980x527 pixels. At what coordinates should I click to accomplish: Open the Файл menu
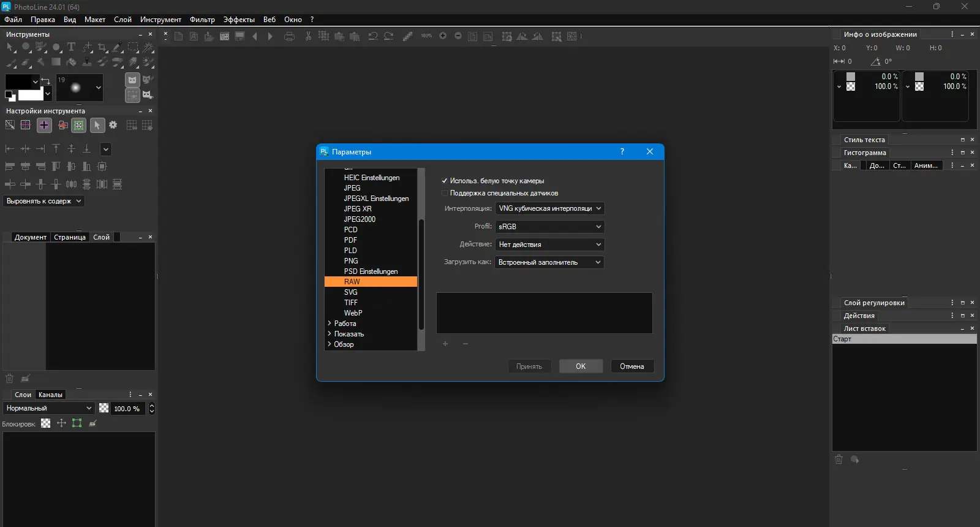pyautogui.click(x=13, y=20)
